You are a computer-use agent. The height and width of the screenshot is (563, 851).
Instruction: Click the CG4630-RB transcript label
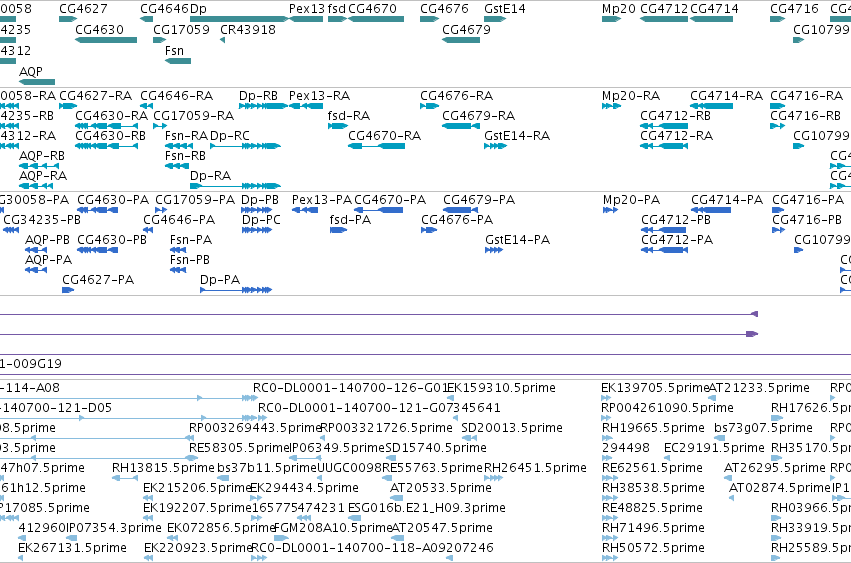click(x=110, y=136)
